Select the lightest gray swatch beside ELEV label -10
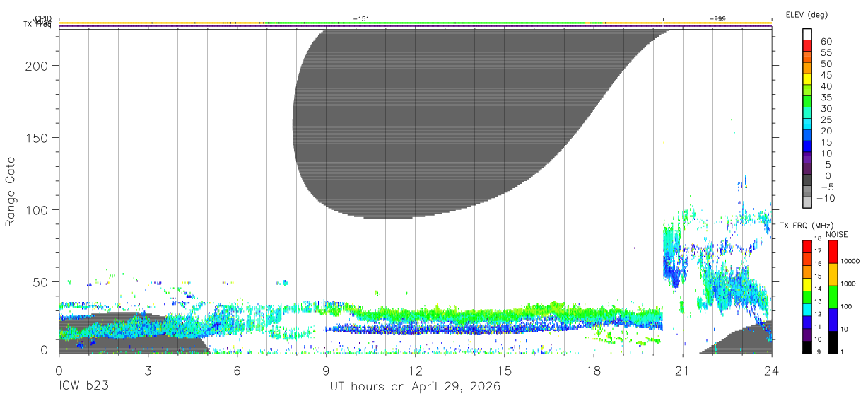Screen dimensions: 868x401 click(x=807, y=202)
